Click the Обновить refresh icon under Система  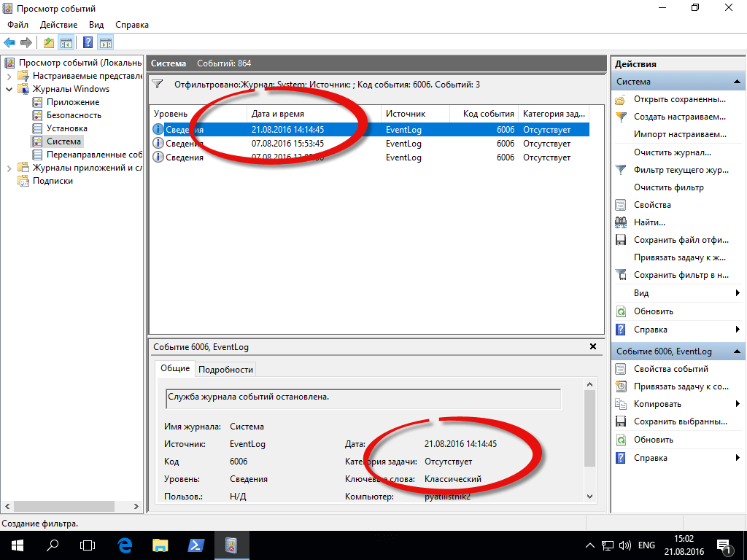[621, 311]
